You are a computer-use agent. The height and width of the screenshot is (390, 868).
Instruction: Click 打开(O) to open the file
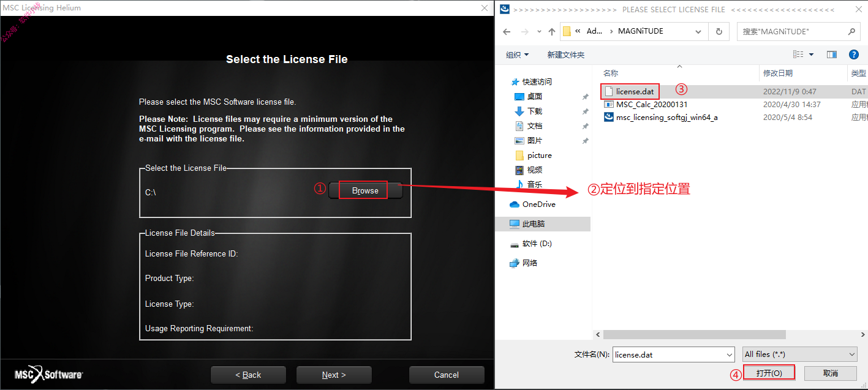click(x=769, y=373)
